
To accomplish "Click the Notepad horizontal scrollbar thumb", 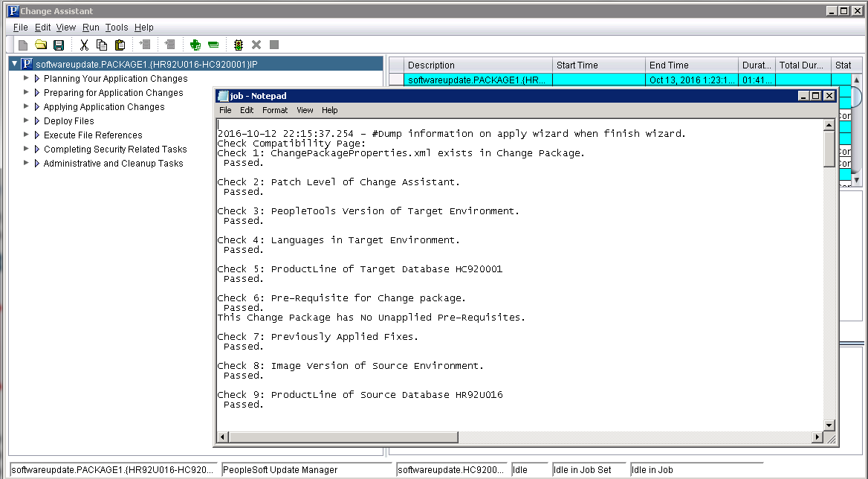I will click(x=343, y=437).
